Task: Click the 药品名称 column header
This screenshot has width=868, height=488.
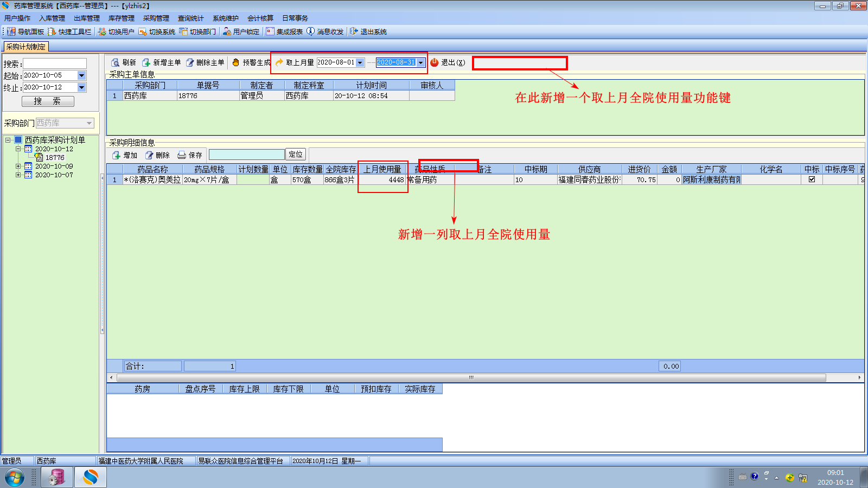Action: tap(152, 169)
